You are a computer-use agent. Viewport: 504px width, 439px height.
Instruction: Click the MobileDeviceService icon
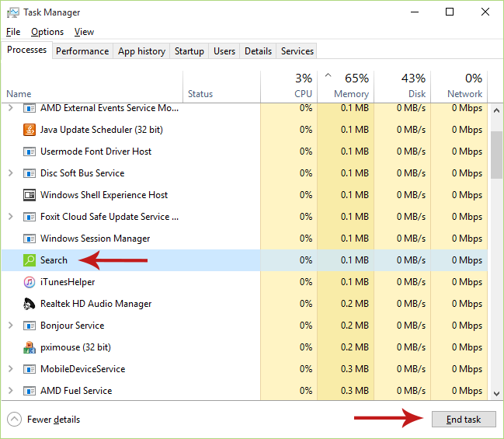click(x=30, y=369)
